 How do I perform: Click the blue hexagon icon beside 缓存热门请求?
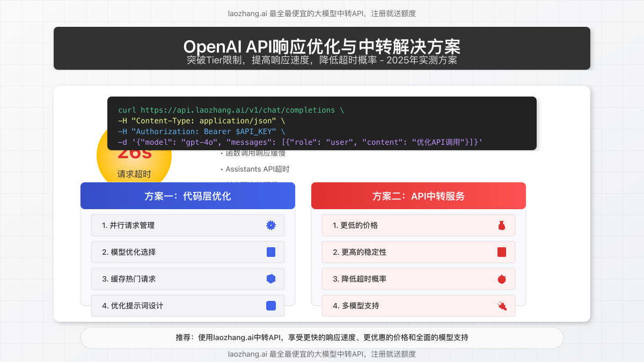[x=271, y=279]
